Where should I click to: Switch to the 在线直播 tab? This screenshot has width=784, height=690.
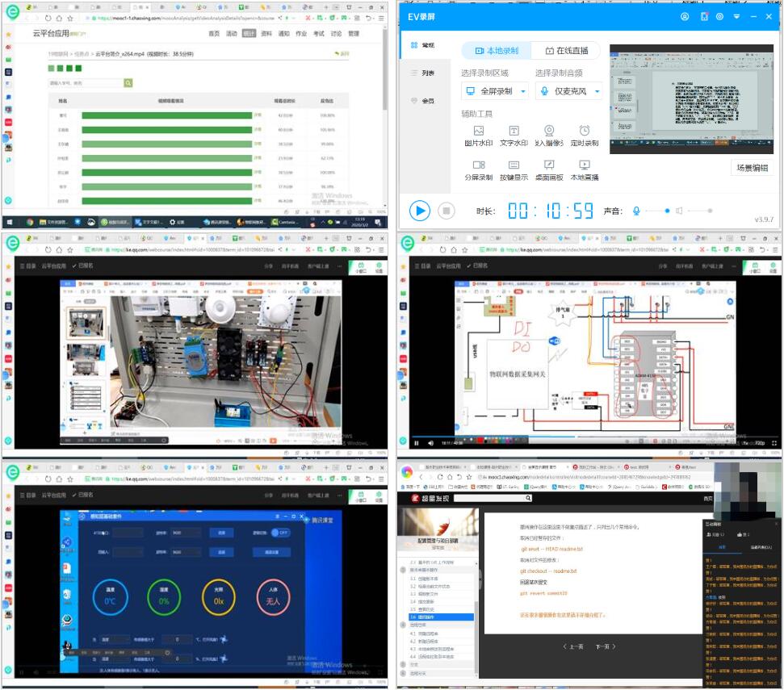pyautogui.click(x=566, y=50)
